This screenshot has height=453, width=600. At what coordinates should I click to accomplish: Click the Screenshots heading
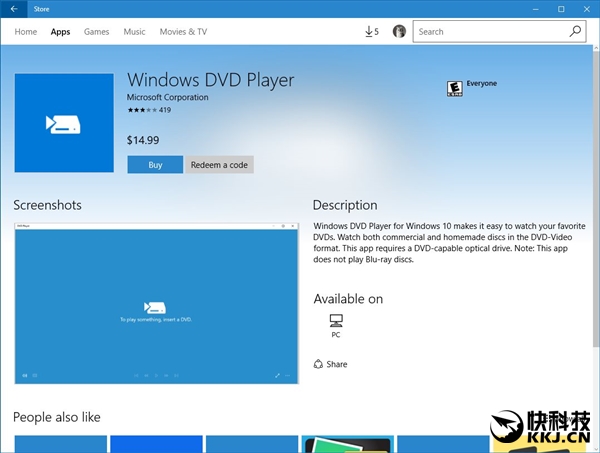tap(47, 205)
